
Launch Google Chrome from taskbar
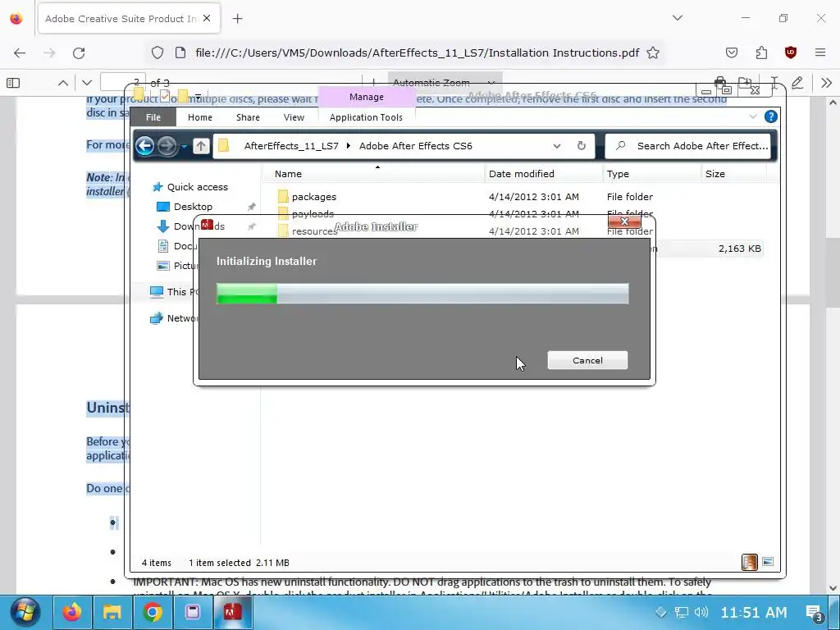152,612
